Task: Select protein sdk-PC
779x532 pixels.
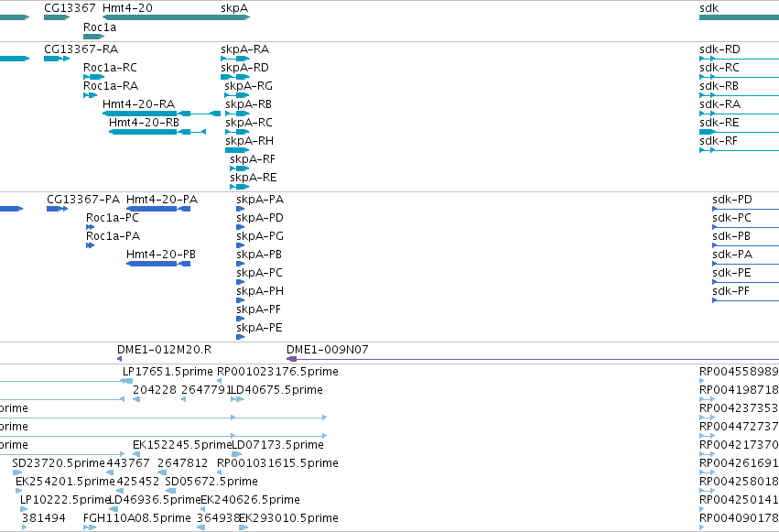Action: click(731, 218)
